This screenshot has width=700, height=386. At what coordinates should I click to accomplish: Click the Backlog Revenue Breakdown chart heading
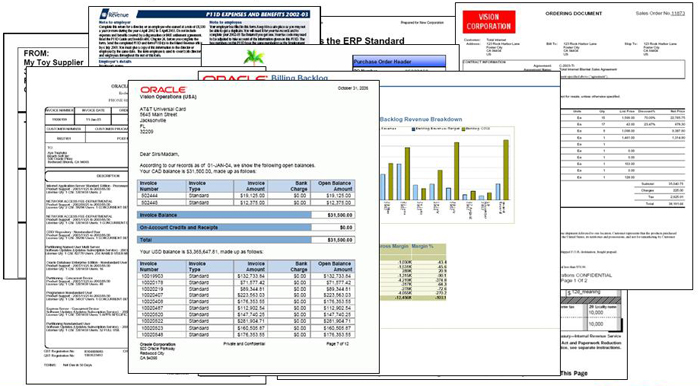[421, 119]
